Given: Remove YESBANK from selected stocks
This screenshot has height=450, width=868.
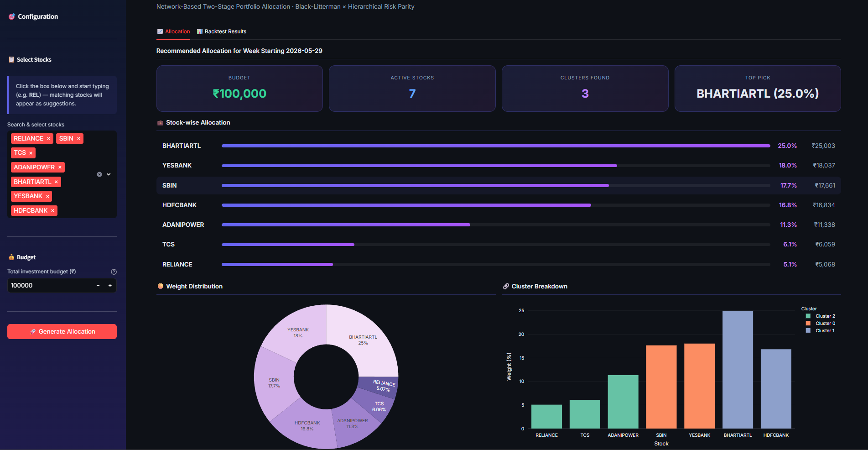Looking at the screenshot, I should click(x=47, y=196).
